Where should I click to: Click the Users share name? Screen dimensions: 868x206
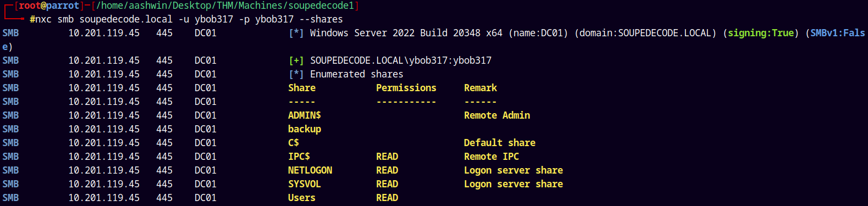coord(302,198)
